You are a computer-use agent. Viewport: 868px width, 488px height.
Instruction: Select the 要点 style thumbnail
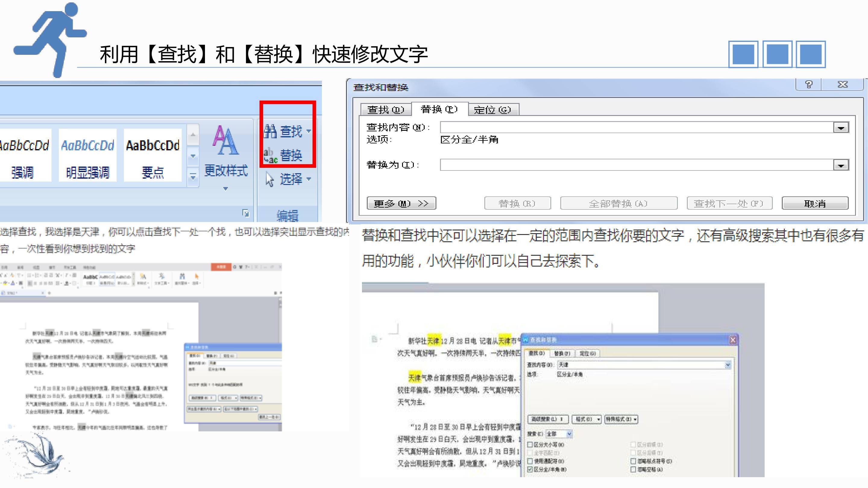coord(153,155)
